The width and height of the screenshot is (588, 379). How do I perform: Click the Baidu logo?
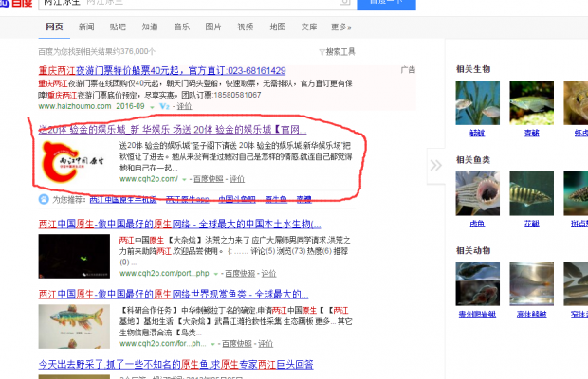(x=17, y=4)
